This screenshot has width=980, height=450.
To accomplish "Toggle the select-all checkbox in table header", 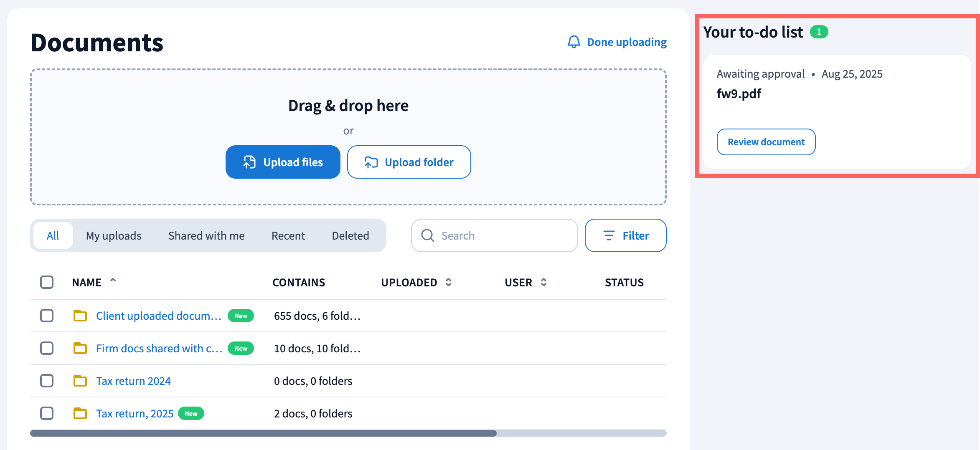I will tap(47, 282).
